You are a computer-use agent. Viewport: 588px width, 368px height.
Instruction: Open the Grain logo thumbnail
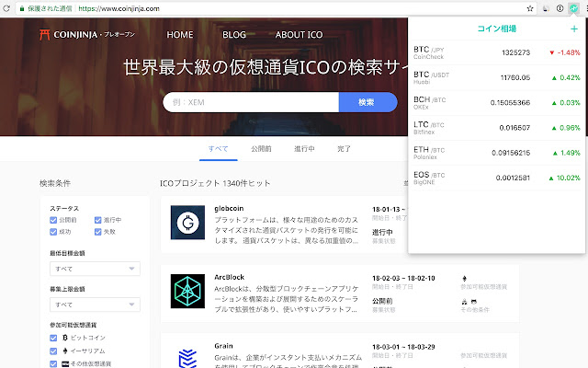pos(187,358)
